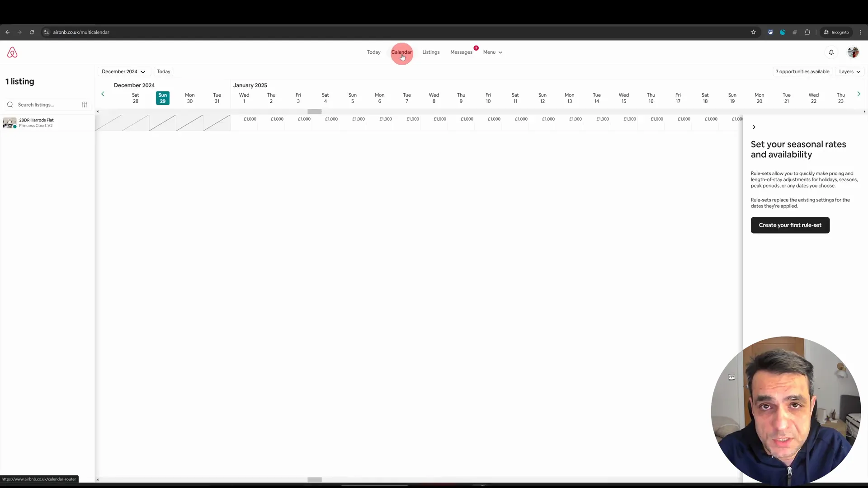Expand the seasonal rule-set panel arrow
This screenshot has width=868, height=488.
click(x=754, y=127)
